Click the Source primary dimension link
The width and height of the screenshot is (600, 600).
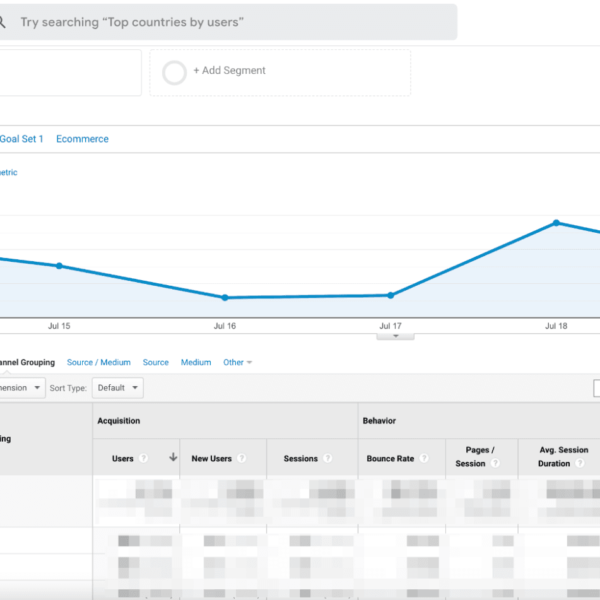point(155,363)
